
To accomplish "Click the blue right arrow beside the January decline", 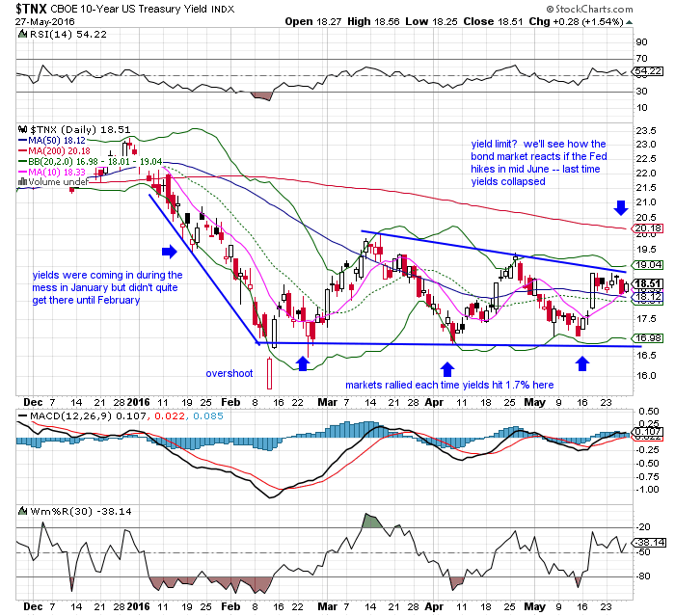I will (x=169, y=252).
